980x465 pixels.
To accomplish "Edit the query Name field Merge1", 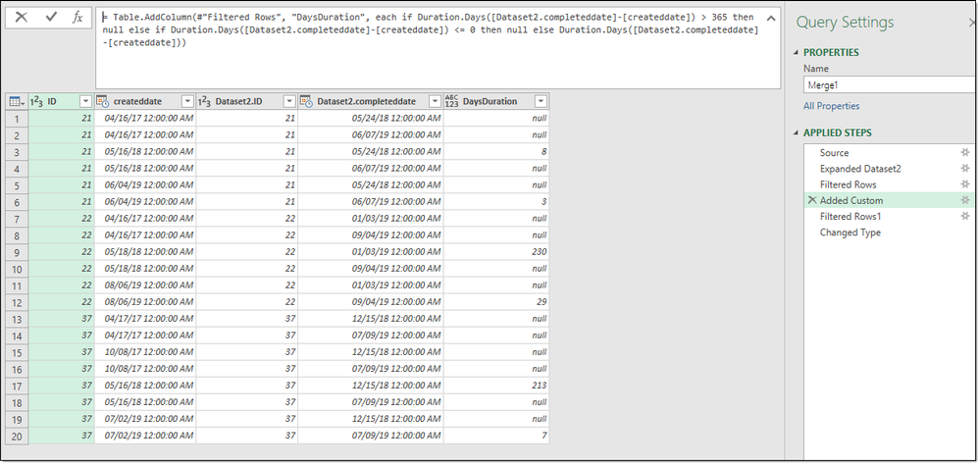I will pos(891,85).
